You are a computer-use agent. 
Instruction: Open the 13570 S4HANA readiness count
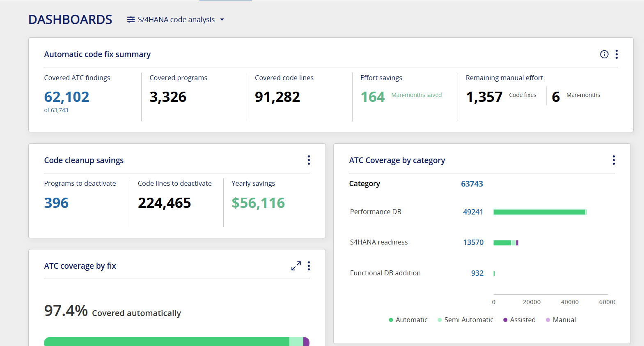tap(473, 242)
